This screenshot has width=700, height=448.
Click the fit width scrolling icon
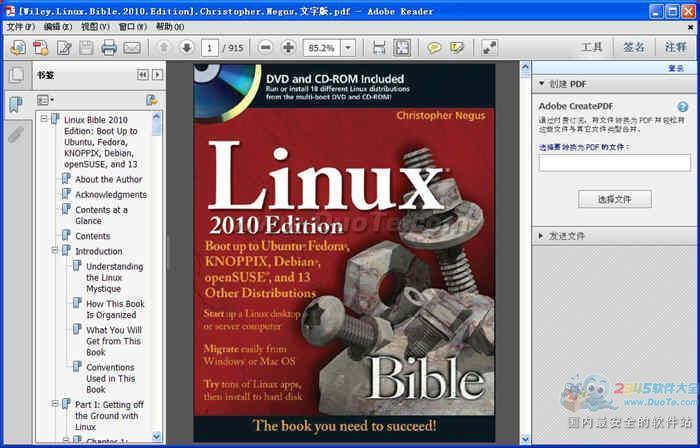tap(379, 47)
